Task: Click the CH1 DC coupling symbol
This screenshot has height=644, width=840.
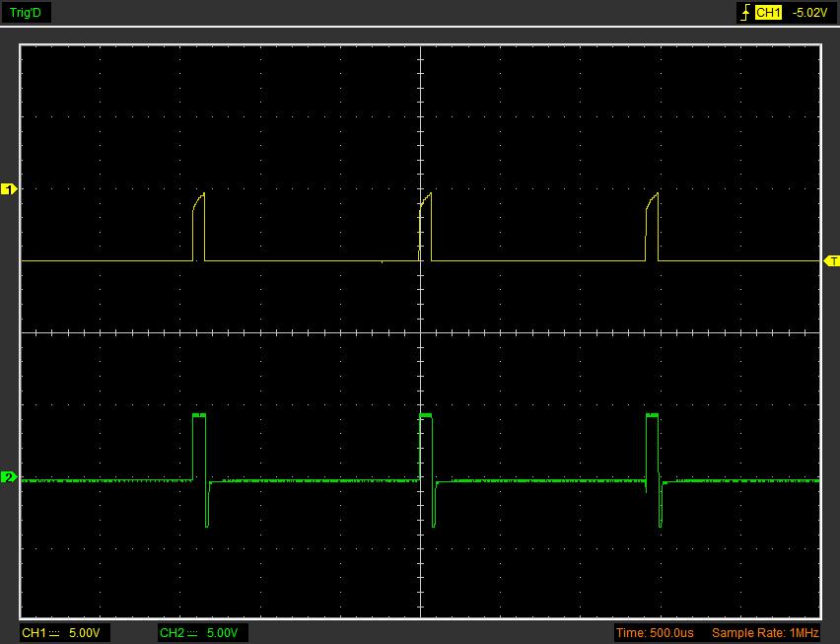Action: (55, 632)
